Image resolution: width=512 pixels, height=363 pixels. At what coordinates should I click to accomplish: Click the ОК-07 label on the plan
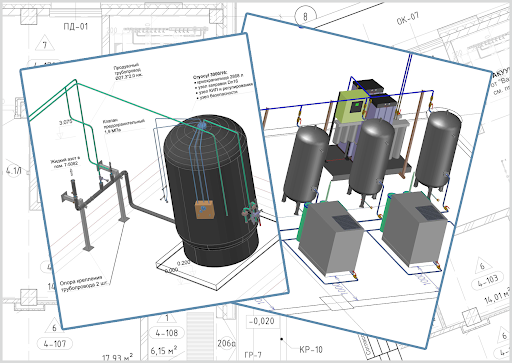point(407,19)
